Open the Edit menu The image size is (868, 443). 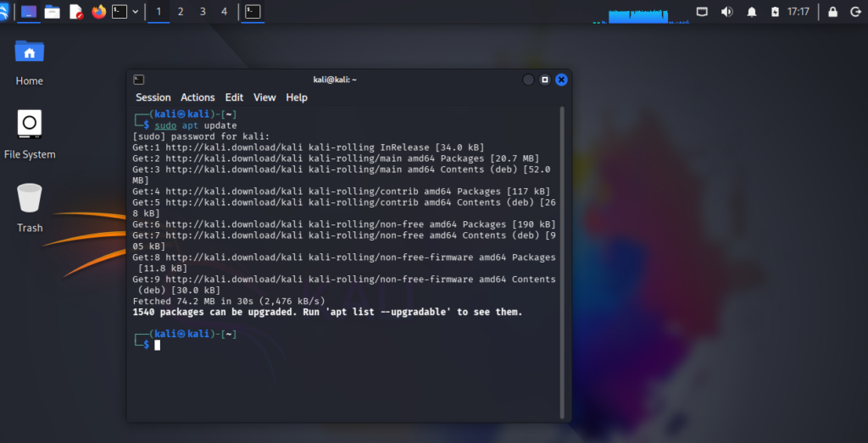pyautogui.click(x=234, y=97)
